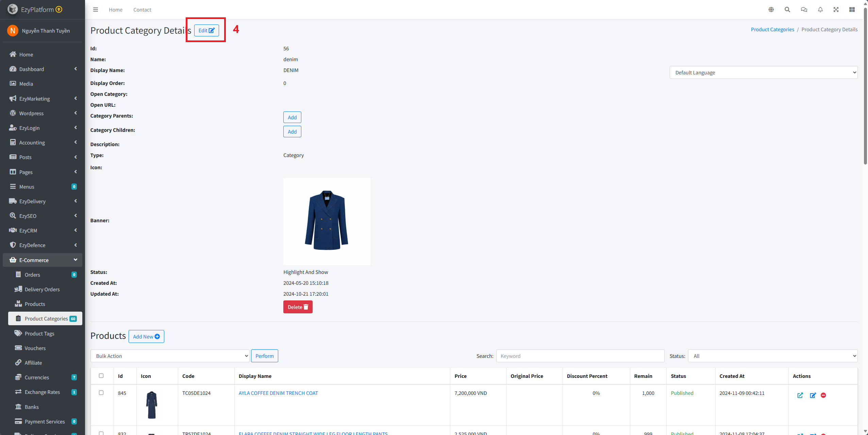Tick the checkbox for product 845
The width and height of the screenshot is (868, 435).
101,393
